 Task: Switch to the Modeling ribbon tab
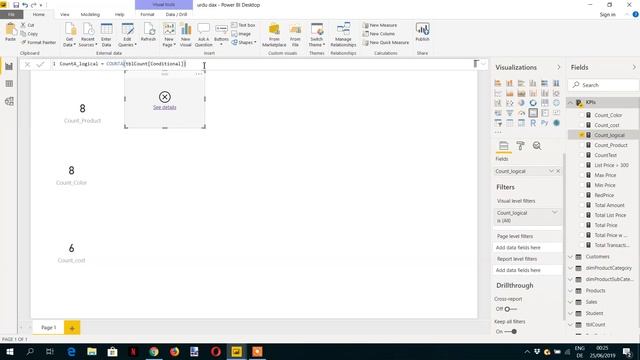point(90,14)
